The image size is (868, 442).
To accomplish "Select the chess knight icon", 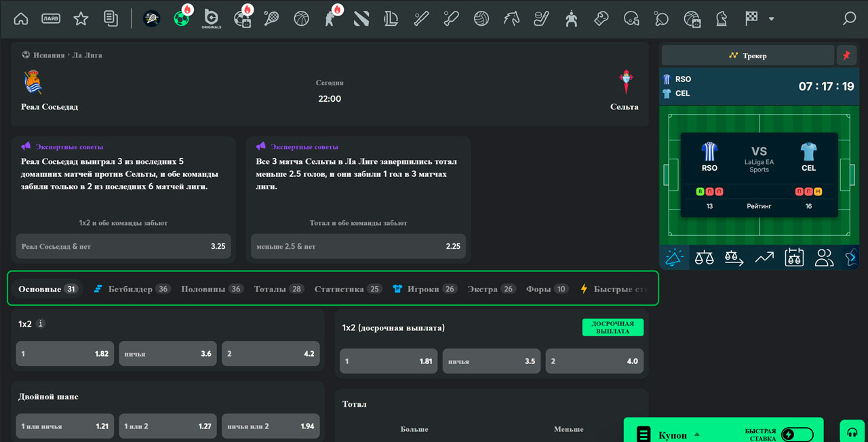I will tap(722, 19).
